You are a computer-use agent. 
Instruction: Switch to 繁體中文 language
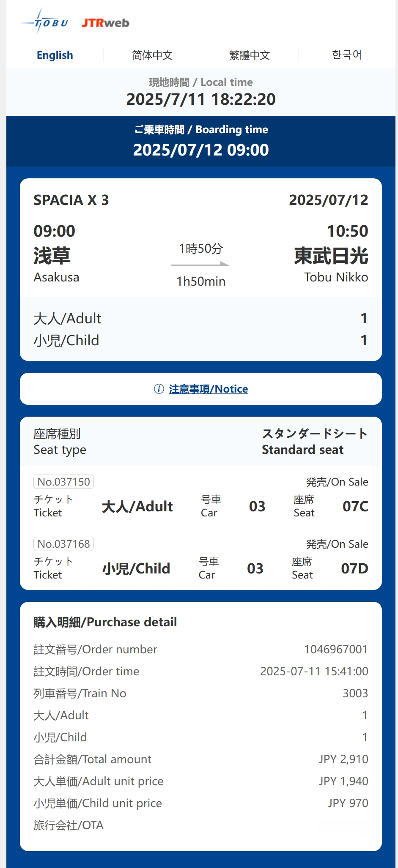tap(250, 55)
